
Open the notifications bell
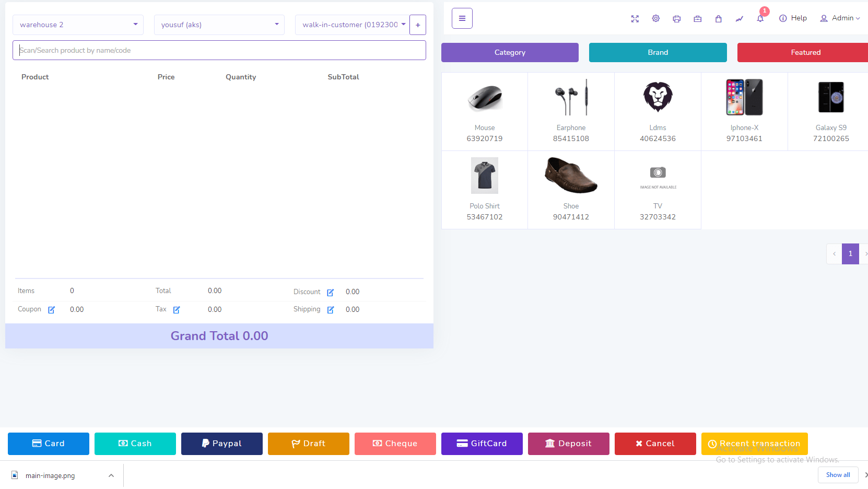coord(760,19)
